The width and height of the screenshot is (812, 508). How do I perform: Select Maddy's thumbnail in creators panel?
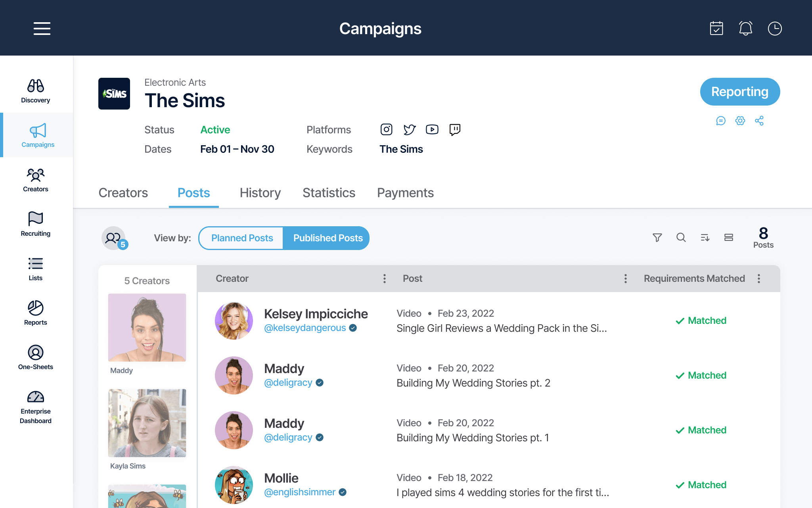click(147, 327)
